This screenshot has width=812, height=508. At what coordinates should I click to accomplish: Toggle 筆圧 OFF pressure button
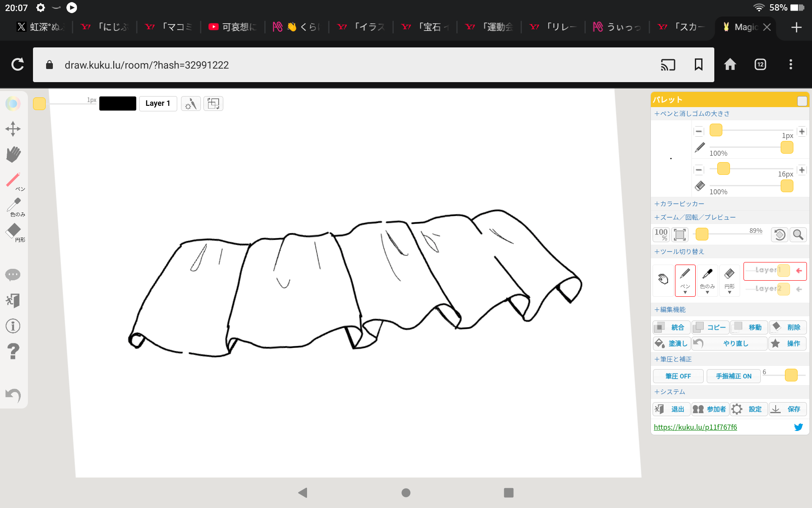tap(678, 376)
